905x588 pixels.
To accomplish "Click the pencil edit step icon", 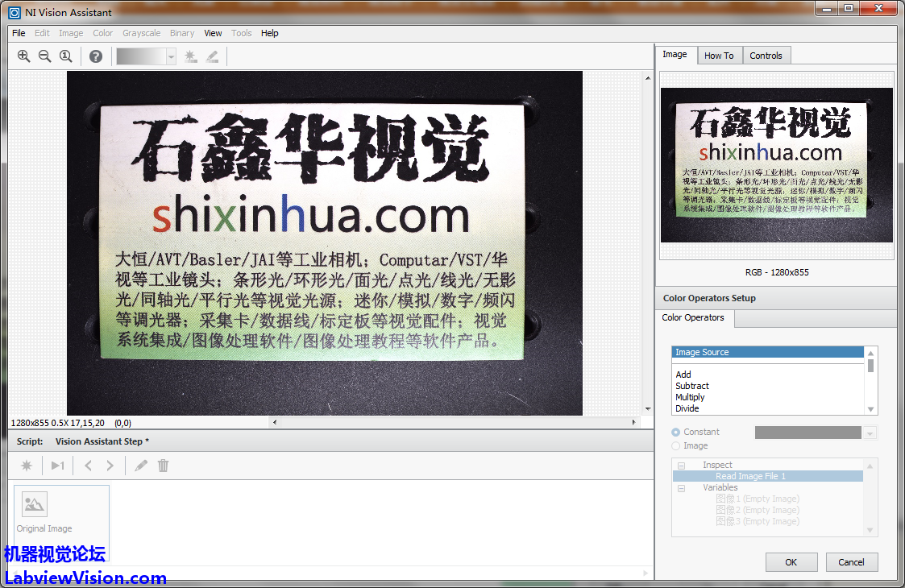I will point(141,466).
